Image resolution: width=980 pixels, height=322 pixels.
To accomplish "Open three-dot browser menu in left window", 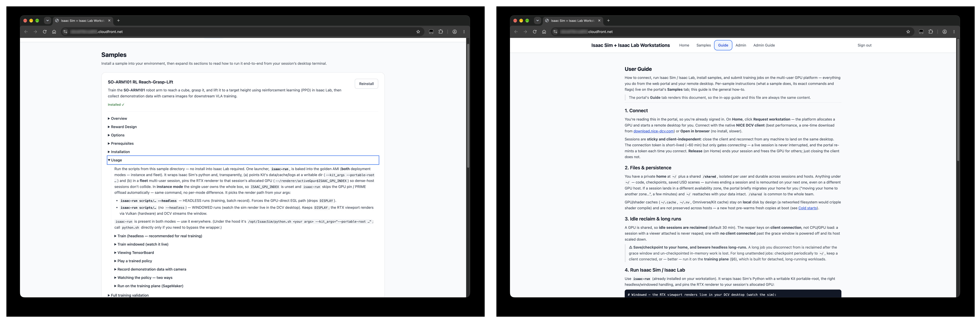I will point(464,32).
